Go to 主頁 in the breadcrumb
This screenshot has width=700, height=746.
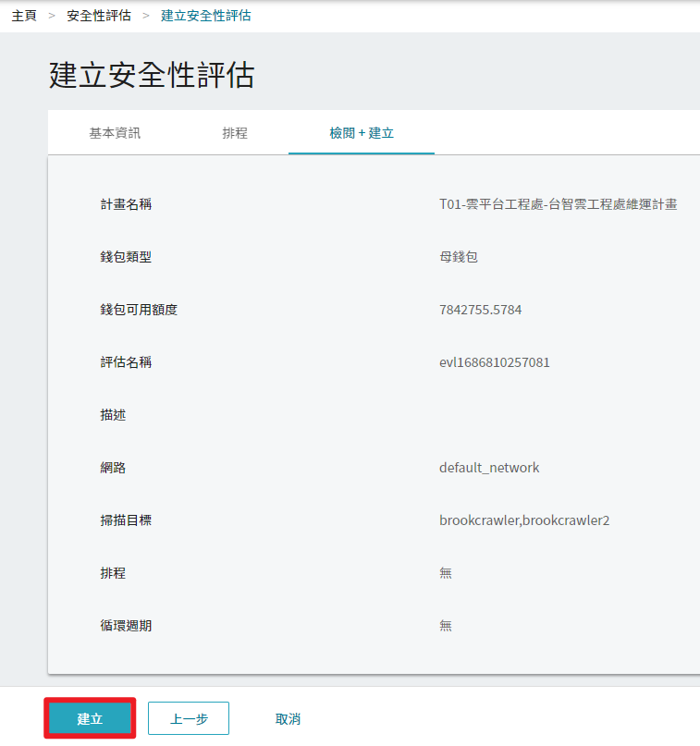coord(24,16)
